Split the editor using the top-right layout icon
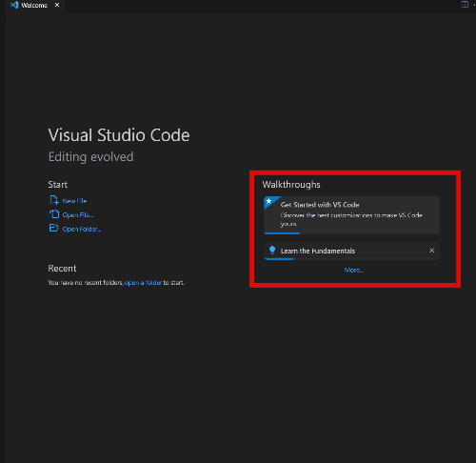The height and width of the screenshot is (463, 476). coord(465,5)
